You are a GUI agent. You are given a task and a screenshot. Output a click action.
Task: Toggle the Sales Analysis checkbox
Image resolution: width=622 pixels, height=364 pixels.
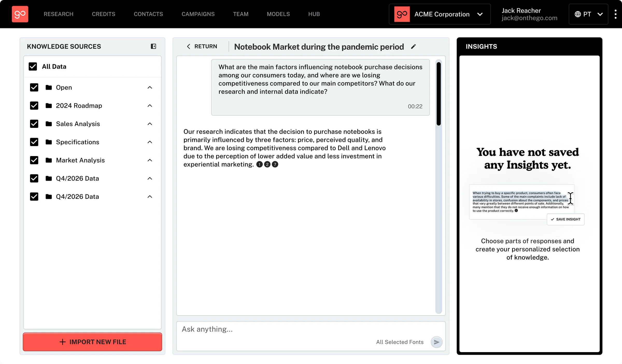34,124
